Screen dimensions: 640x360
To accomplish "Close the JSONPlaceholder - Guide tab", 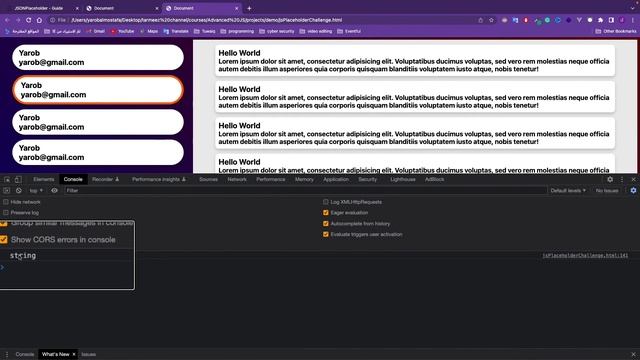I will coord(77,8).
